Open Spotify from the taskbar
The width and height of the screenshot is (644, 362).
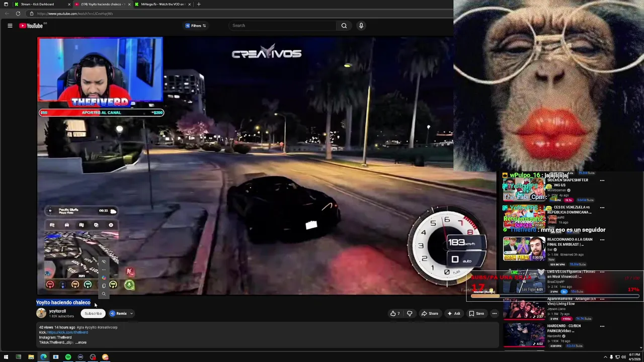68,357
